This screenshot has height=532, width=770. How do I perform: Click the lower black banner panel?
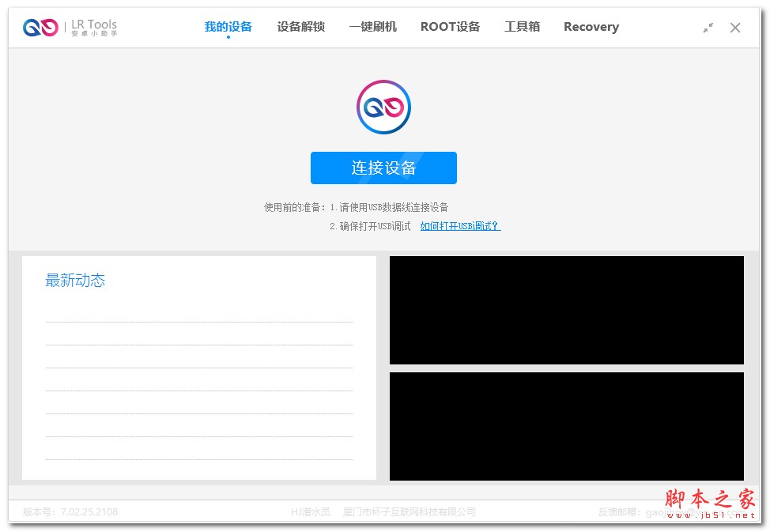[x=567, y=426]
